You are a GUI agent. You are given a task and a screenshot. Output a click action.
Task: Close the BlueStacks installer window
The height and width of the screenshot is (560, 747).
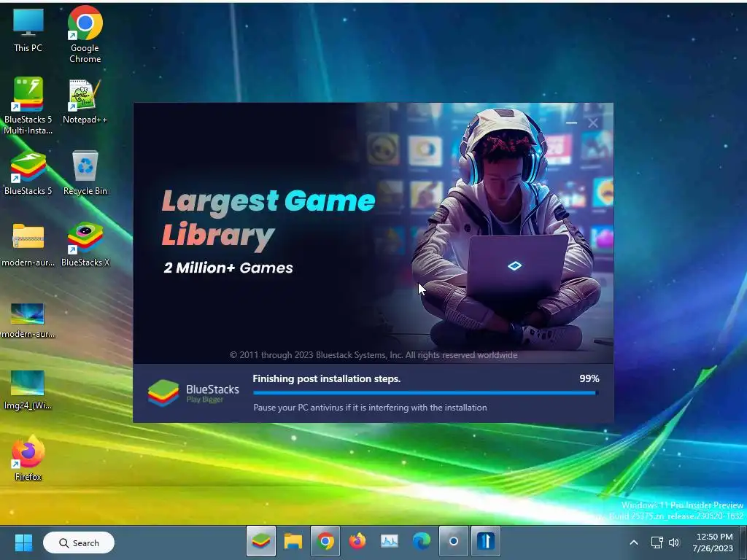593,122
